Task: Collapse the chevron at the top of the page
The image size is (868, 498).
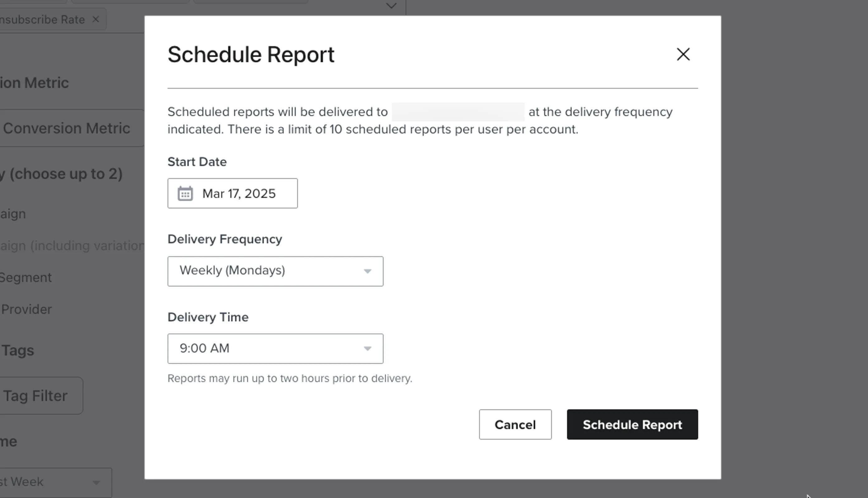Action: click(x=391, y=6)
